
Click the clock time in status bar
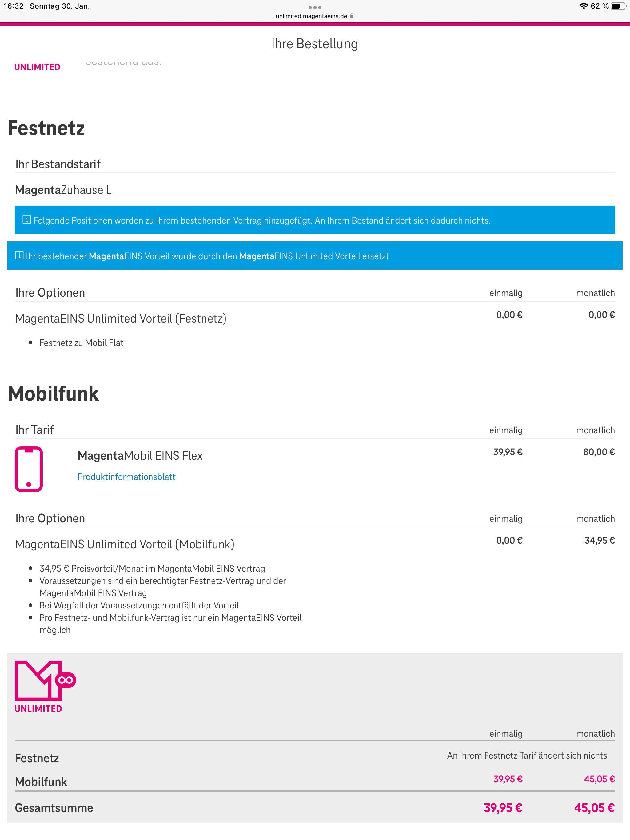click(14, 6)
